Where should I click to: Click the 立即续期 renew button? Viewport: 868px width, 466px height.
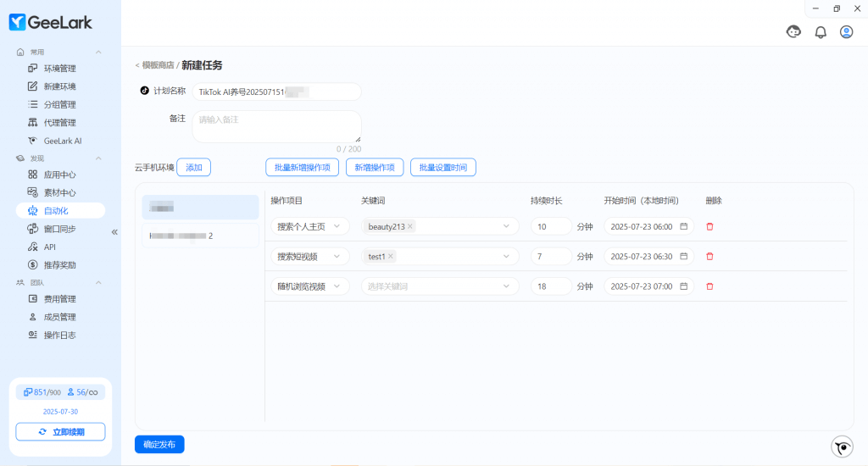(60, 432)
